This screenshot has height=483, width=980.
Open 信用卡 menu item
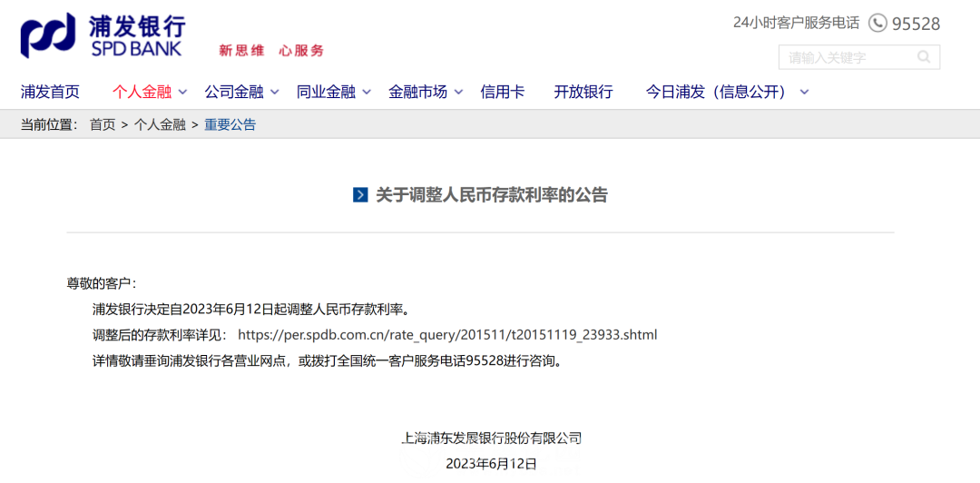(503, 92)
